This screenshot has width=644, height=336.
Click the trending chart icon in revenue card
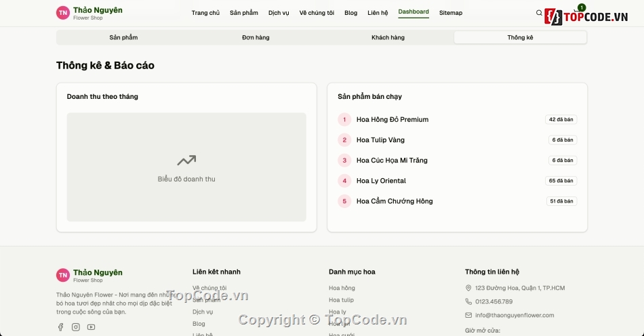click(186, 161)
